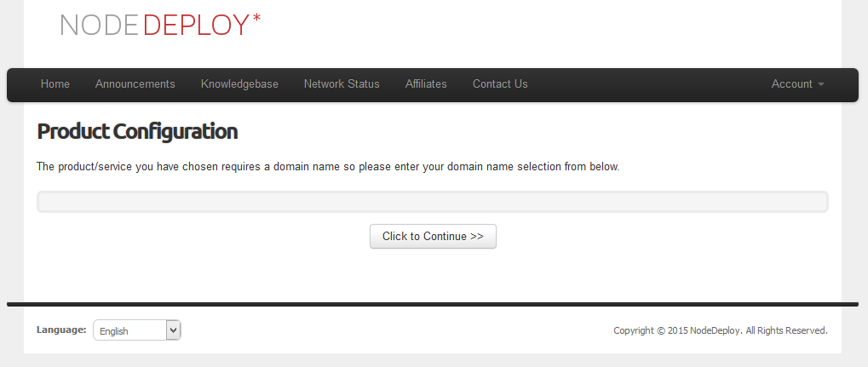Image resolution: width=868 pixels, height=367 pixels.
Task: Click the Language label in the footer
Action: click(x=61, y=330)
